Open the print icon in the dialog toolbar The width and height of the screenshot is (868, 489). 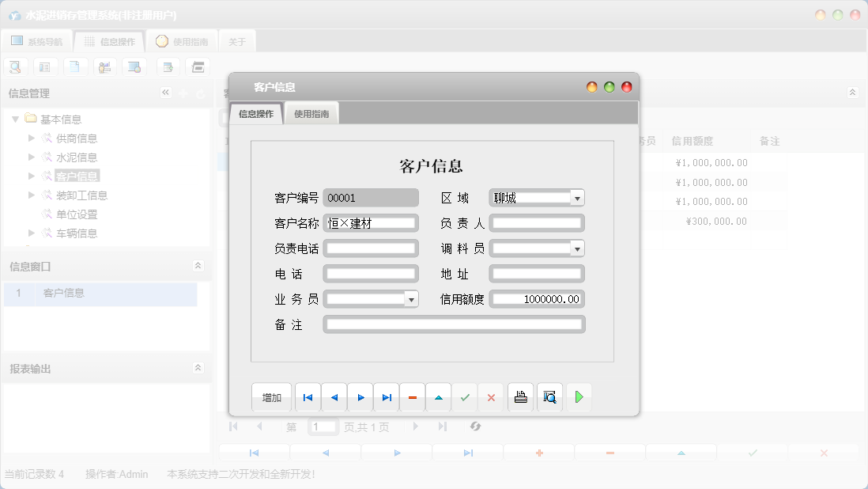[x=520, y=396]
